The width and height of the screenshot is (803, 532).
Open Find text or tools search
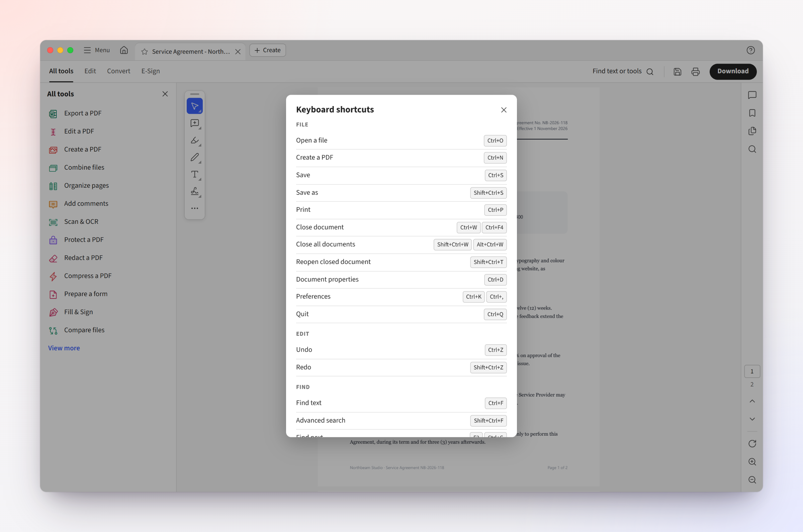[623, 71]
